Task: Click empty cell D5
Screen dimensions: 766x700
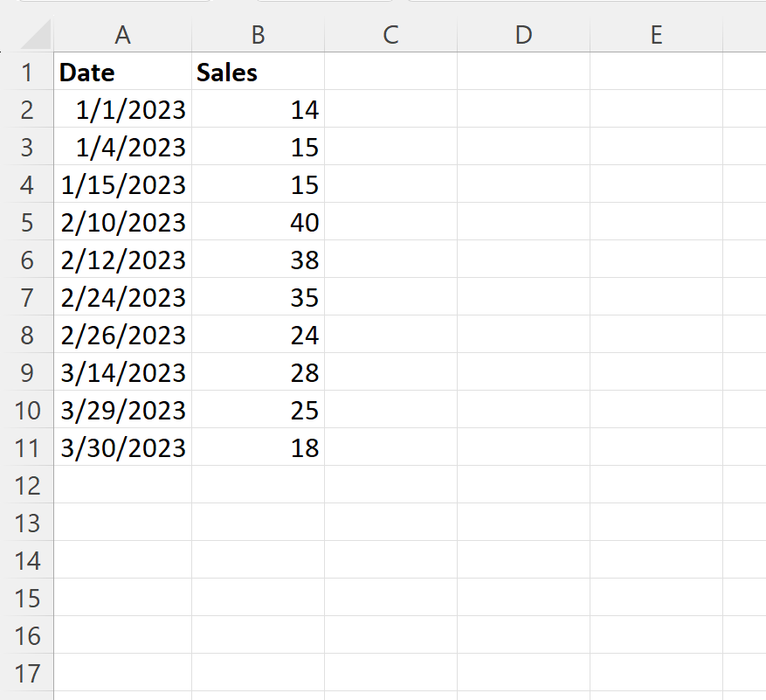Action: coord(524,221)
